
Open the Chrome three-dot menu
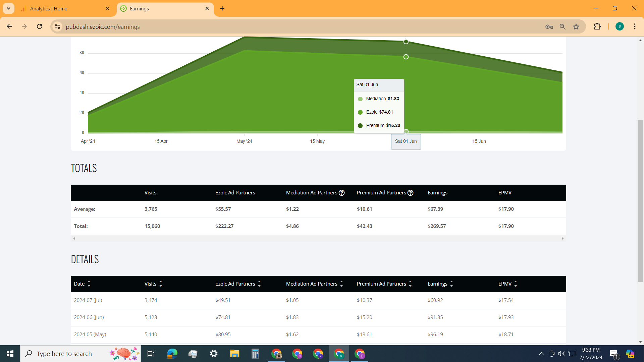(x=635, y=26)
